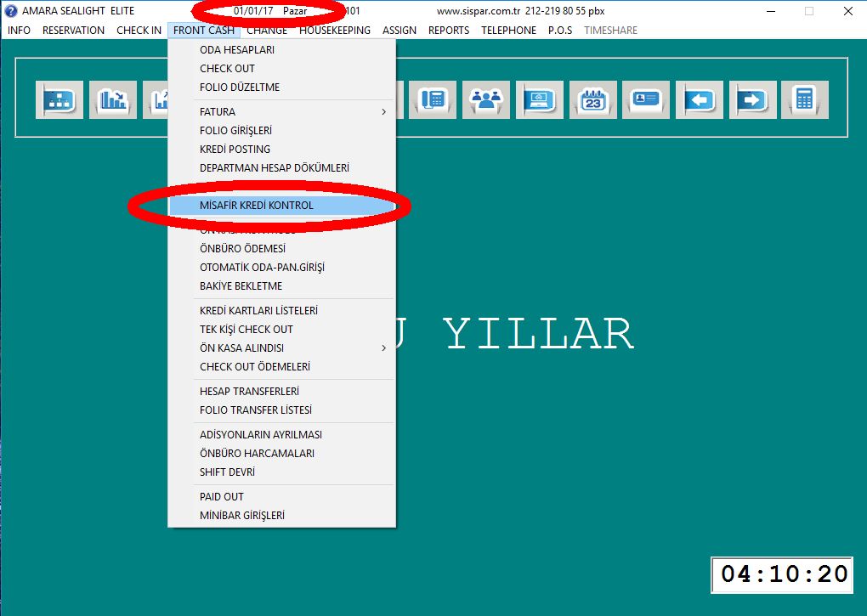Select MİNİBAR GİRİŞLERİ menu item
The image size is (867, 616).
[241, 515]
